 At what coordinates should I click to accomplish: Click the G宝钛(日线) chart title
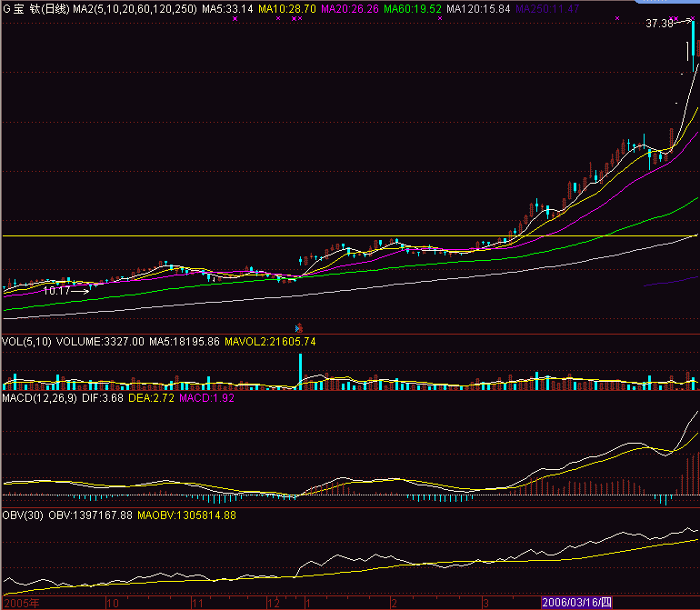click(x=36, y=8)
